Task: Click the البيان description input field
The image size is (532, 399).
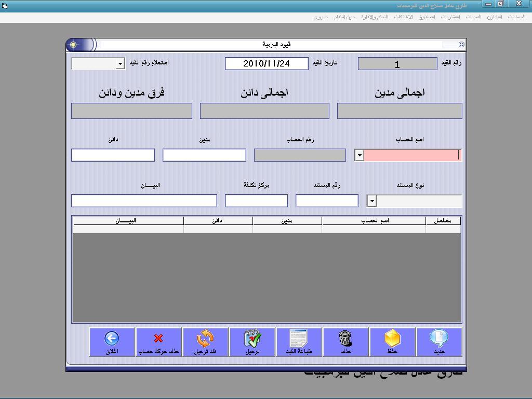Action: click(x=144, y=201)
